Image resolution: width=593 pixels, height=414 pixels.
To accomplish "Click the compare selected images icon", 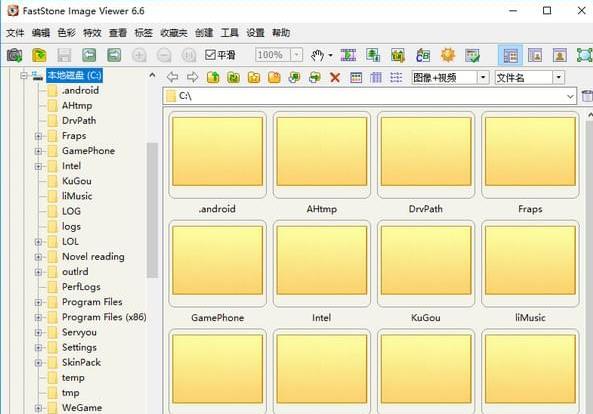I will coord(373,55).
